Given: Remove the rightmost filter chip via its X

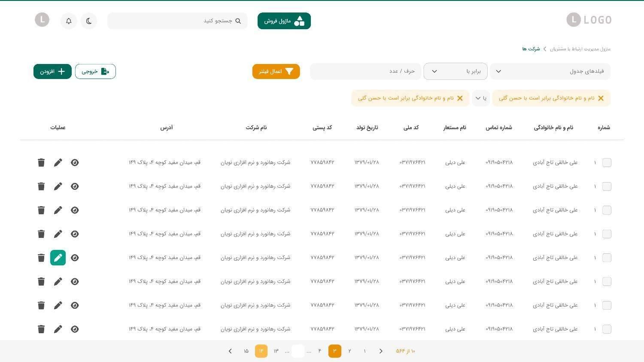Looking at the screenshot, I should [x=601, y=98].
